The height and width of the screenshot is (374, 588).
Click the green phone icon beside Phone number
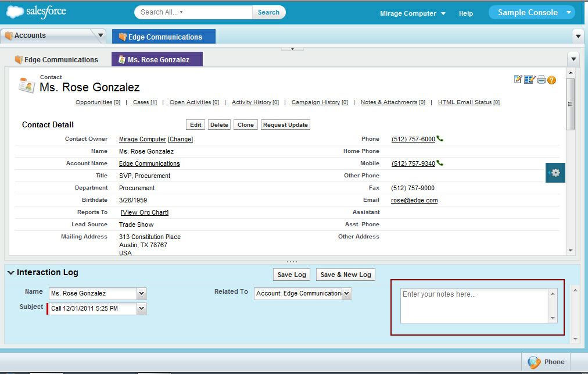pos(440,139)
